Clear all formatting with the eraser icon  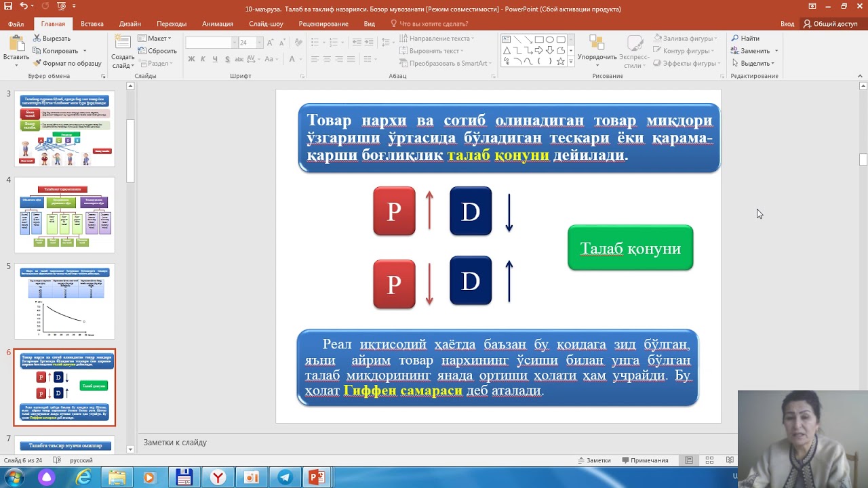(298, 43)
